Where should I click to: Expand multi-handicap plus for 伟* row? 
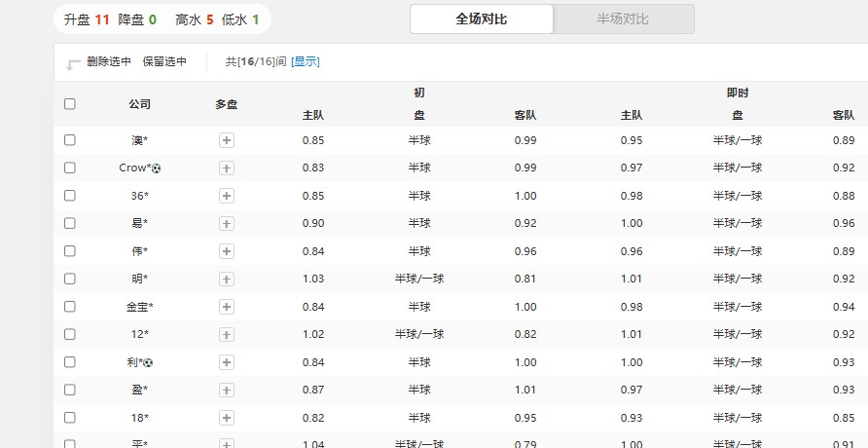[x=226, y=251]
